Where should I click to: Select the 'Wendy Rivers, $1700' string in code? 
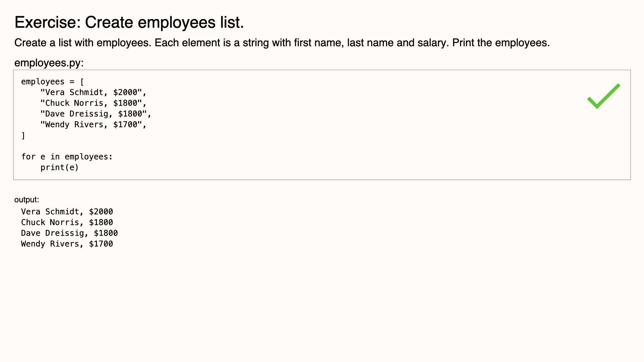[91, 125]
